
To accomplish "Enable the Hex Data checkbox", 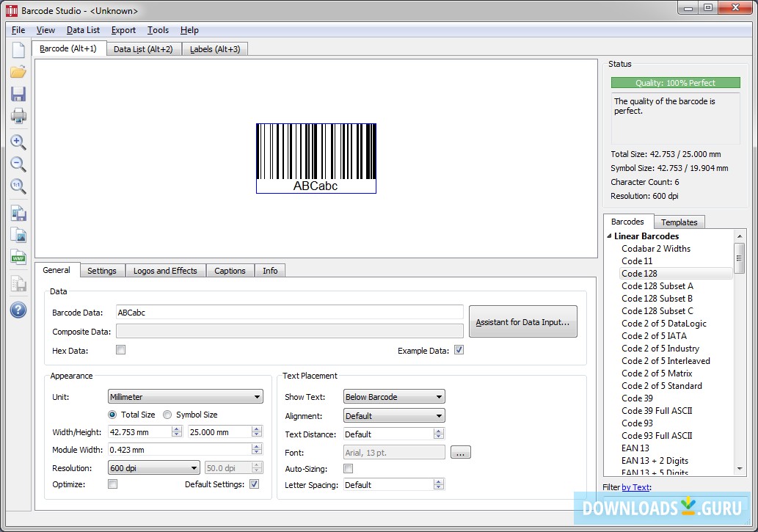I will point(120,350).
